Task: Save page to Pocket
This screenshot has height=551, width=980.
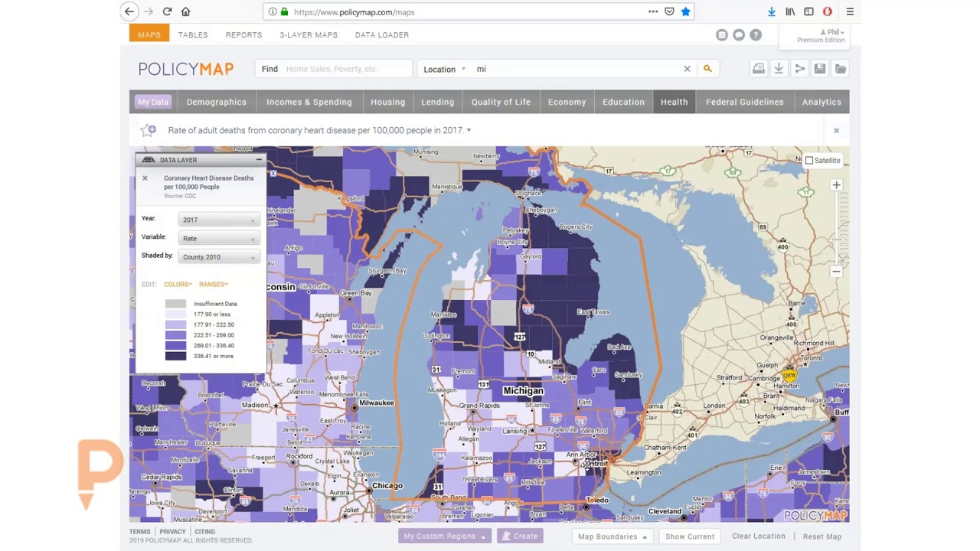Action: 669,11
